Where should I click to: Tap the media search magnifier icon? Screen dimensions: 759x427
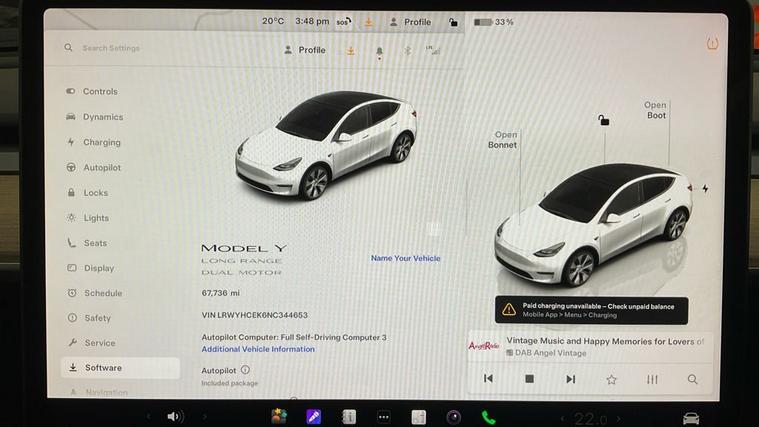tap(693, 380)
